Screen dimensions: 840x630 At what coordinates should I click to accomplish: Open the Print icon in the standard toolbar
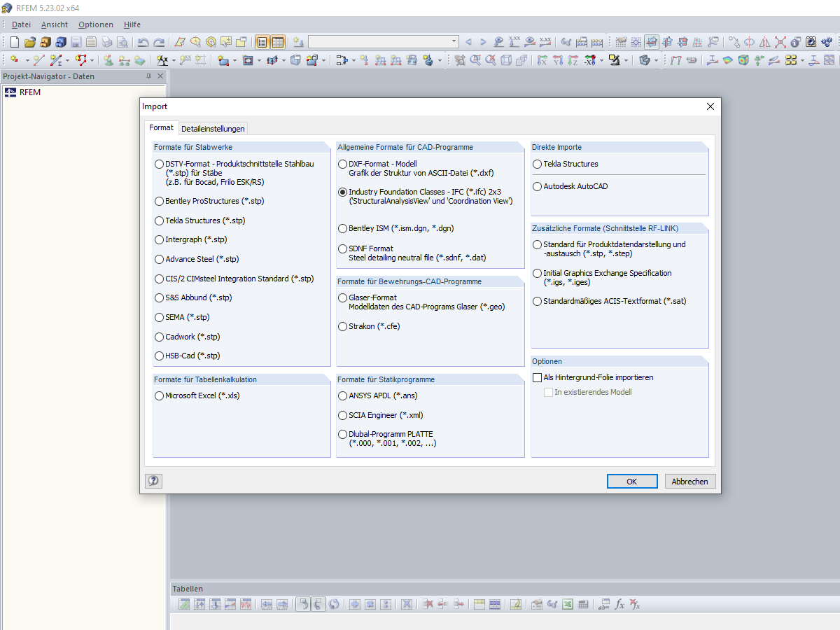coord(107,41)
